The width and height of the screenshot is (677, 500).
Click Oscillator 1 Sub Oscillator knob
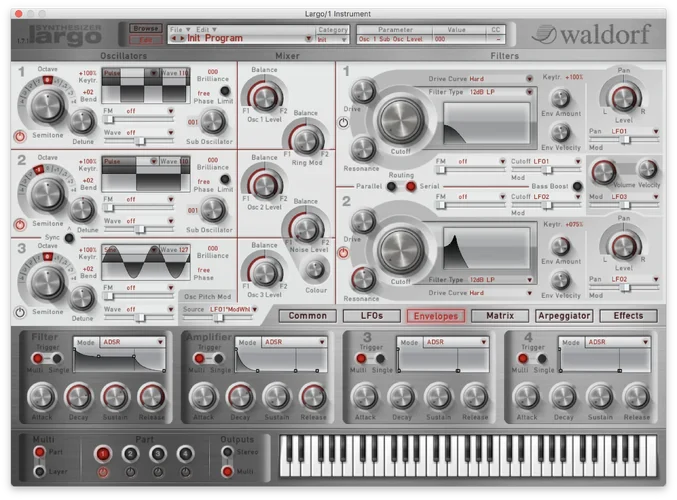pyautogui.click(x=212, y=122)
